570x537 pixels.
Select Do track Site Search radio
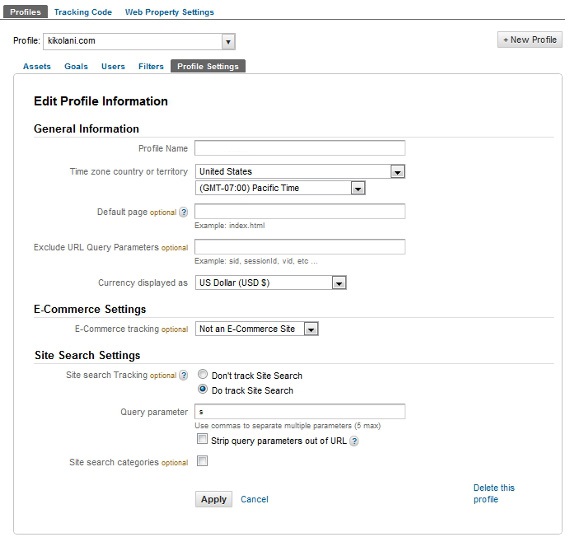click(x=202, y=389)
